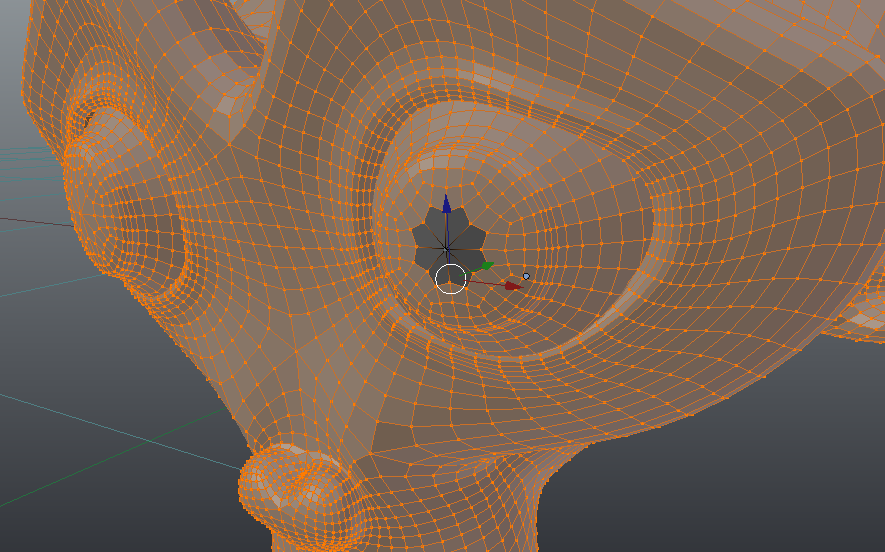885x552 pixels.
Task: Click the white circle at the gizmo center
Action: coord(450,278)
